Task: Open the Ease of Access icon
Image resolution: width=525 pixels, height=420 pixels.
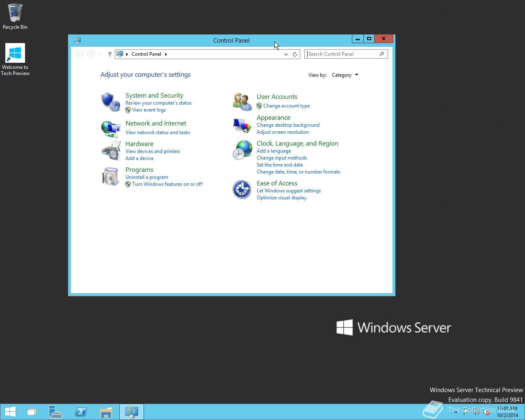Action: 242,189
